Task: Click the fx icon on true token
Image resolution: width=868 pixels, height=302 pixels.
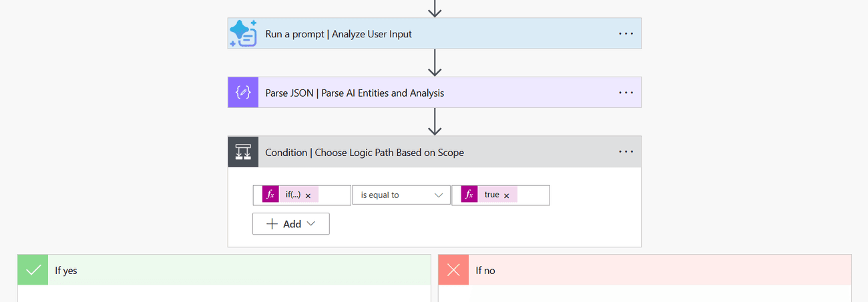Action: pos(469,195)
